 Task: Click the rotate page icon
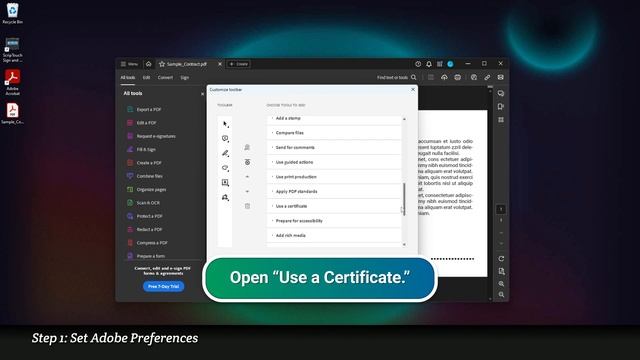[501, 259]
